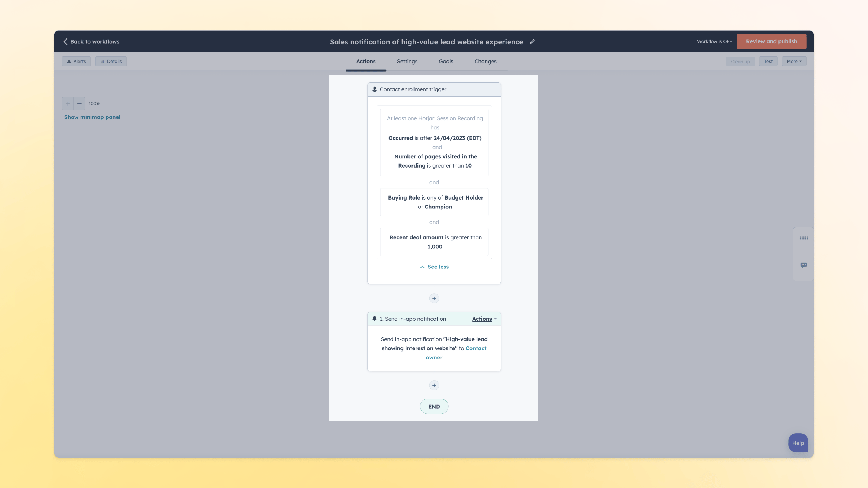Click the minimap panel grid icon
The height and width of the screenshot is (488, 868).
(x=804, y=238)
